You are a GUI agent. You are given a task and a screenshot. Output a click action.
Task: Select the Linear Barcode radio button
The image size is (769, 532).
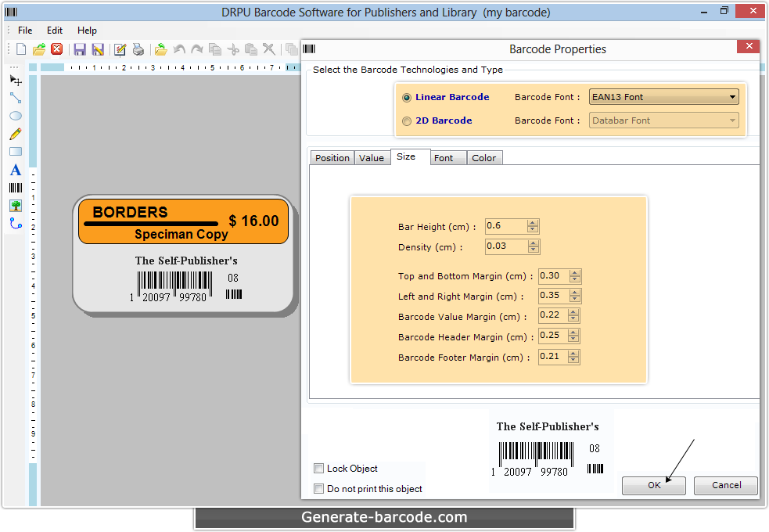point(407,97)
